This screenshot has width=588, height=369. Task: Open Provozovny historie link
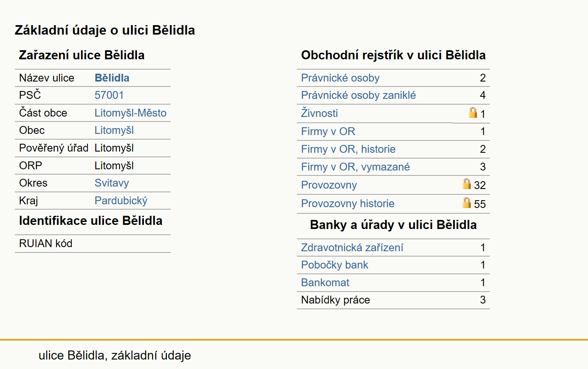point(348,203)
